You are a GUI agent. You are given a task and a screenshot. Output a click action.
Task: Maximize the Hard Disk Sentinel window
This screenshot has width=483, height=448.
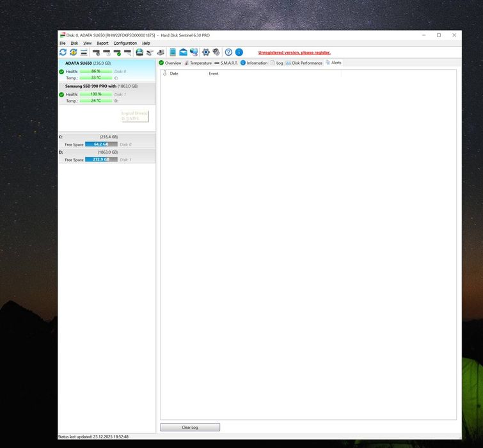click(x=439, y=35)
